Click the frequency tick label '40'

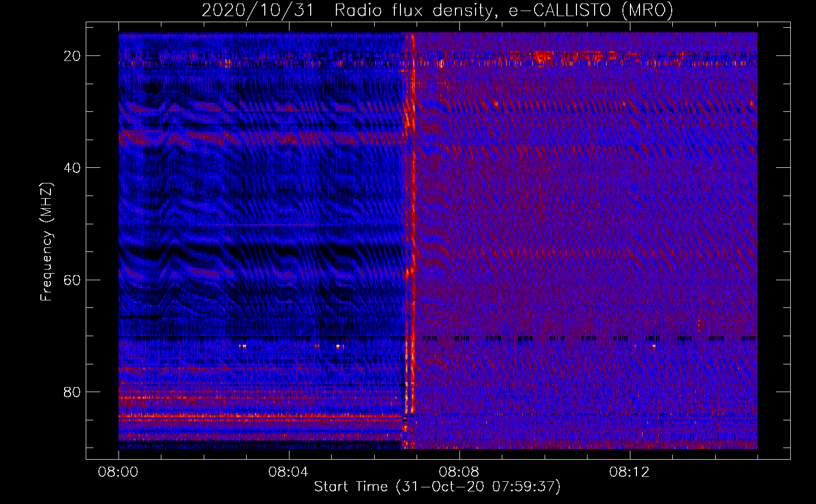click(x=72, y=168)
